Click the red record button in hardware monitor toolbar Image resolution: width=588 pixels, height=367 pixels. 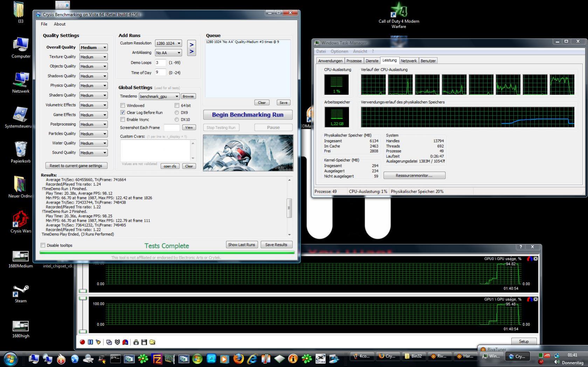(82, 342)
